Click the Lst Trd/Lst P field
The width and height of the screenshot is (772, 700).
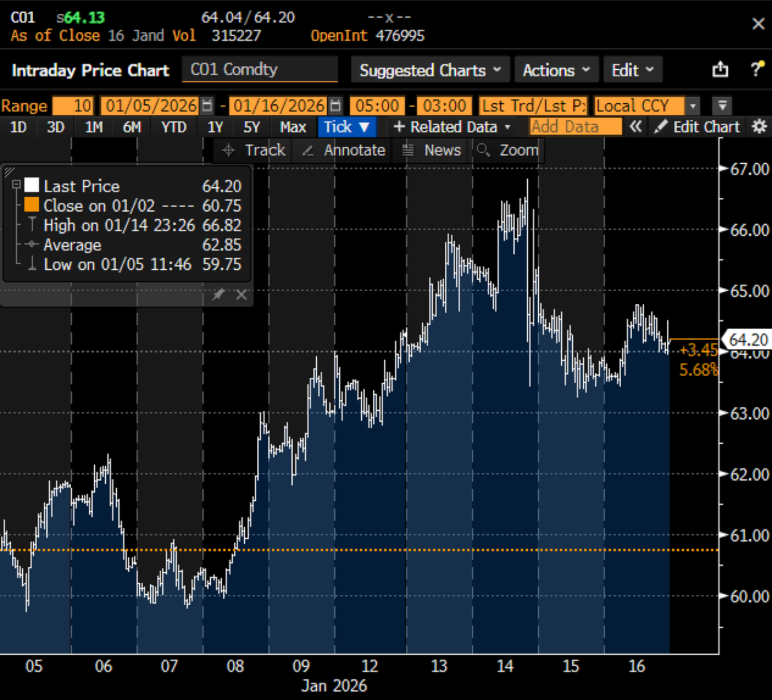point(533,106)
